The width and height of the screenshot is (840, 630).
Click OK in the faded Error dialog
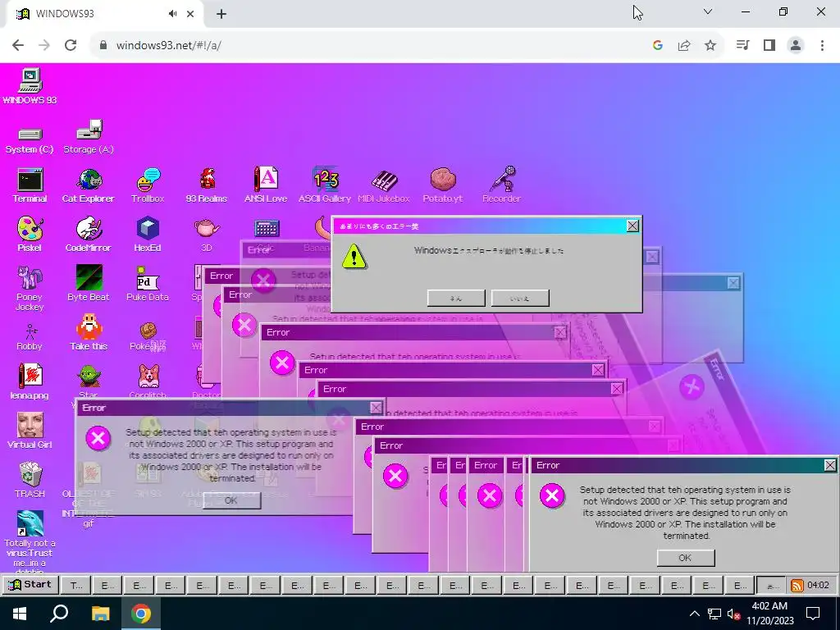(231, 500)
